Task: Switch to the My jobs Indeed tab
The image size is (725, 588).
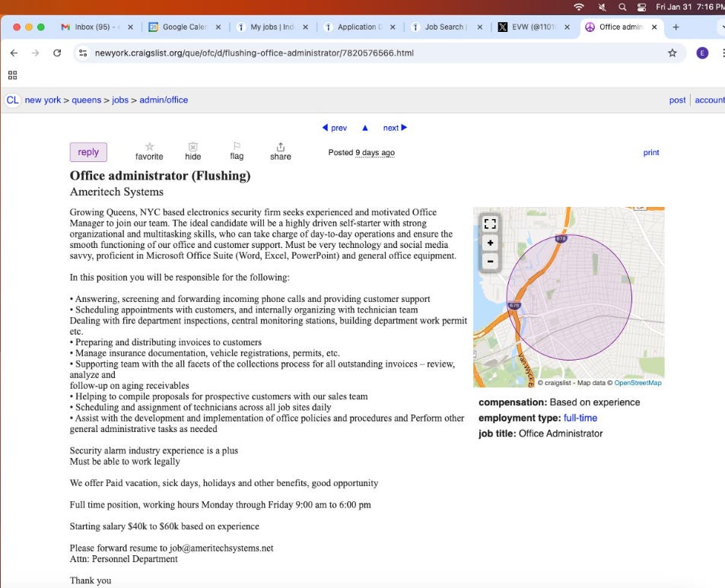Action: tap(271, 27)
